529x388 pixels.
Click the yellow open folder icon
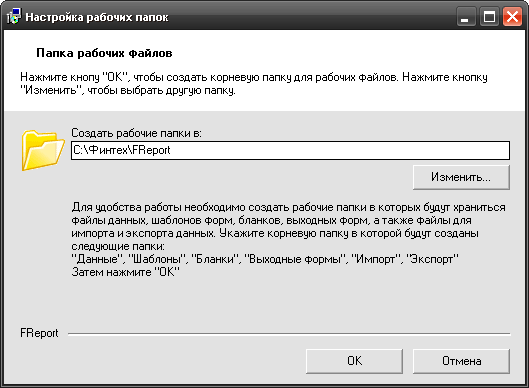43,150
